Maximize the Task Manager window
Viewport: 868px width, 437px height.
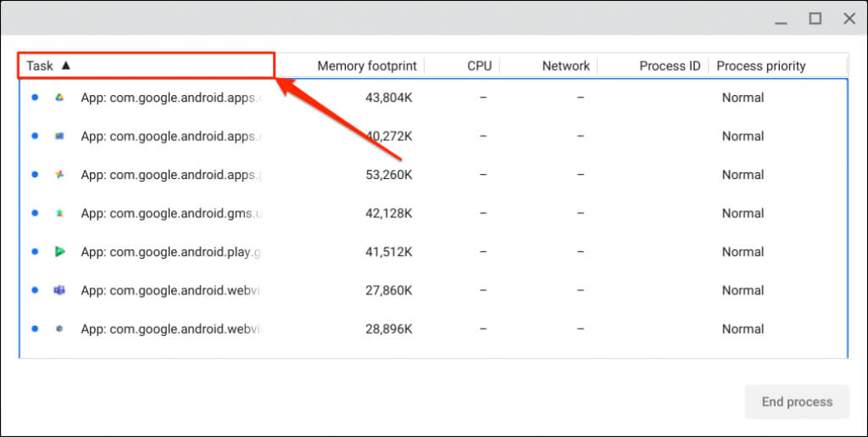pyautogui.click(x=815, y=19)
